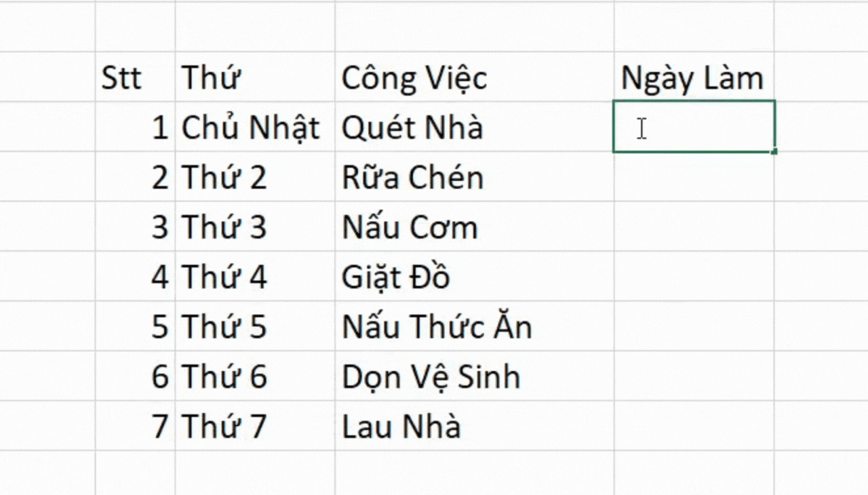The height and width of the screenshot is (495, 868).
Task: Select the Thứ 5 cell
Action: (x=255, y=326)
